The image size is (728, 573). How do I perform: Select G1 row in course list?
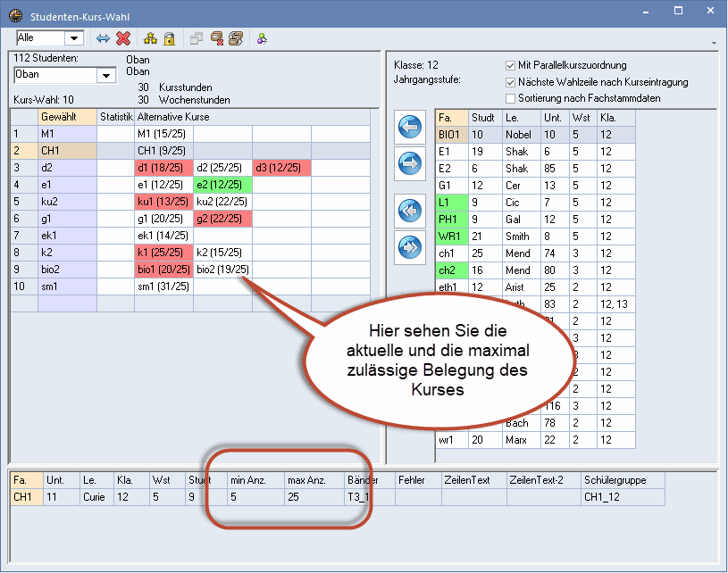(535, 186)
